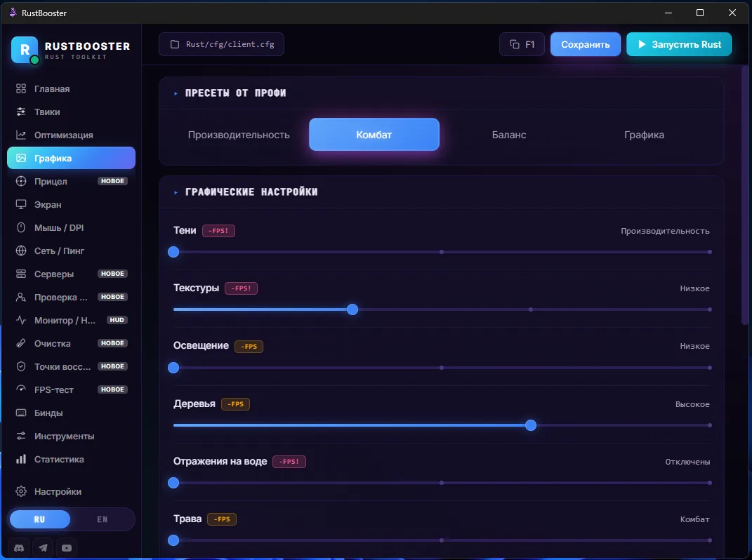
Task: Click the Инструменты menu label
Action: point(65,436)
